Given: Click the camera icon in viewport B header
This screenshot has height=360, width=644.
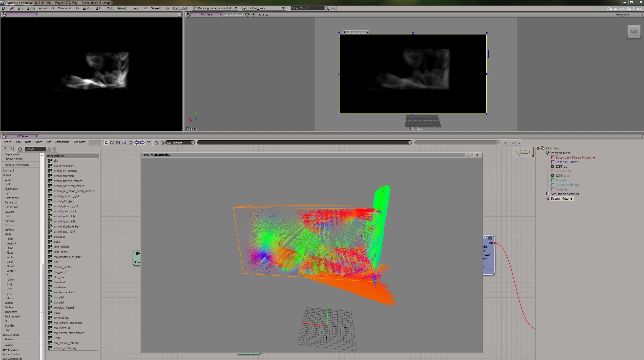Looking at the screenshot, I should [x=247, y=15].
